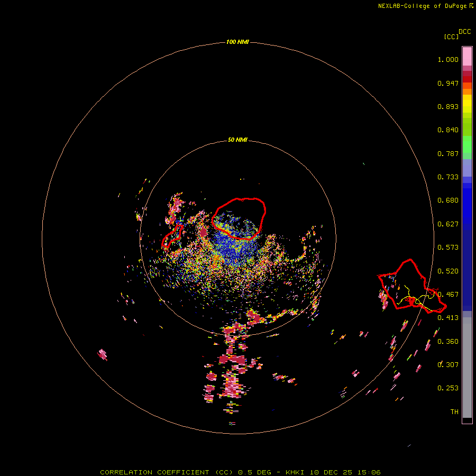Pick the light pink top color bar segment
The height and width of the screenshot is (476, 476).
(x=467, y=57)
